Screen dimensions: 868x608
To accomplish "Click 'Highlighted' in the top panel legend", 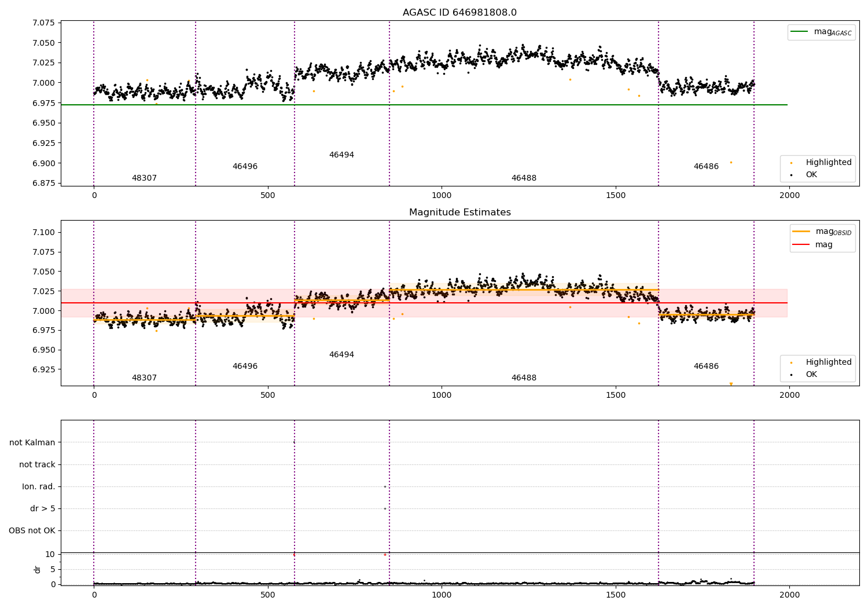I will click(x=821, y=163).
